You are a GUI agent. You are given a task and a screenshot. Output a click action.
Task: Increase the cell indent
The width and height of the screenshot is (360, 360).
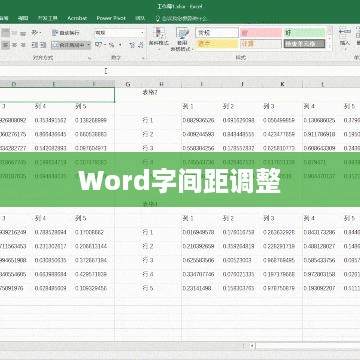(x=43, y=45)
